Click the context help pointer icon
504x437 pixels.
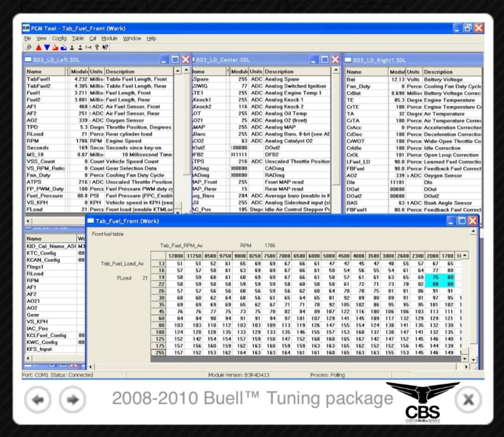105,47
